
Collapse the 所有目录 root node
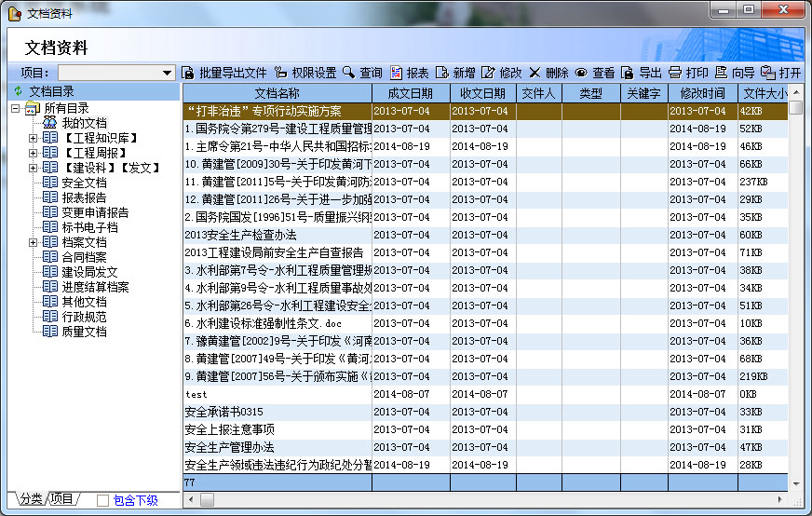(16, 109)
